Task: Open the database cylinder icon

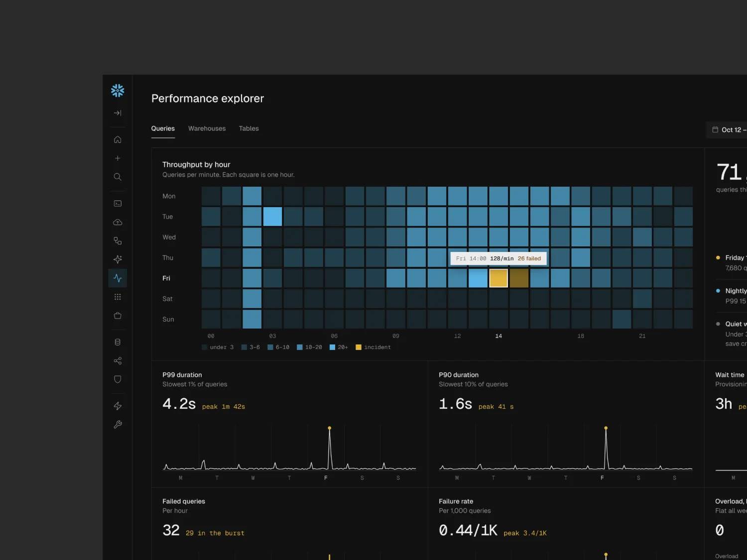Action: point(118,342)
